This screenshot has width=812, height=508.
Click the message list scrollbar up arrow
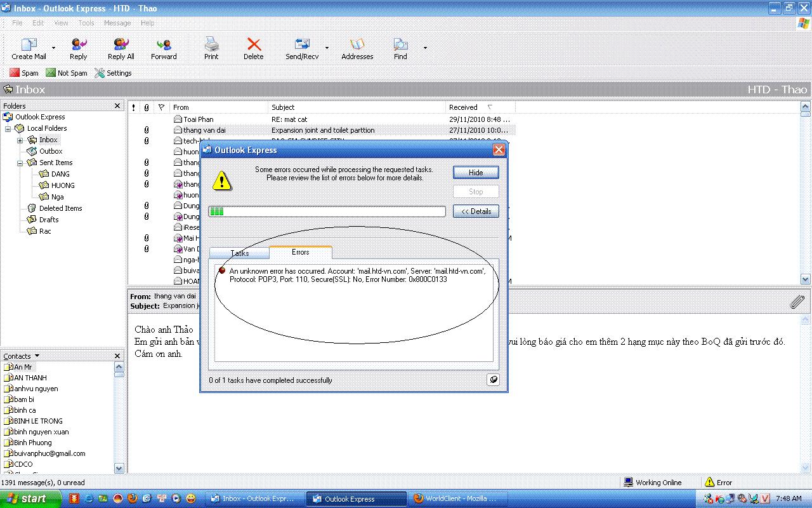(x=806, y=106)
